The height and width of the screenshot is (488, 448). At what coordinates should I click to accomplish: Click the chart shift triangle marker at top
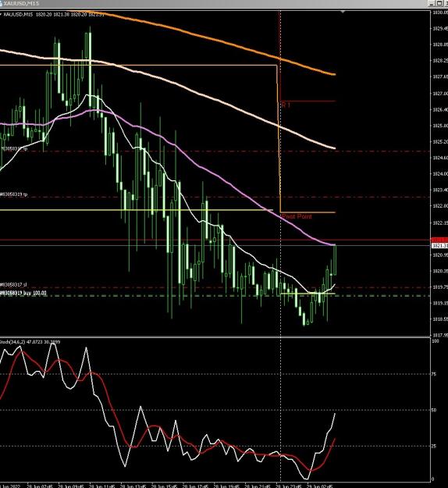[x=343, y=12]
